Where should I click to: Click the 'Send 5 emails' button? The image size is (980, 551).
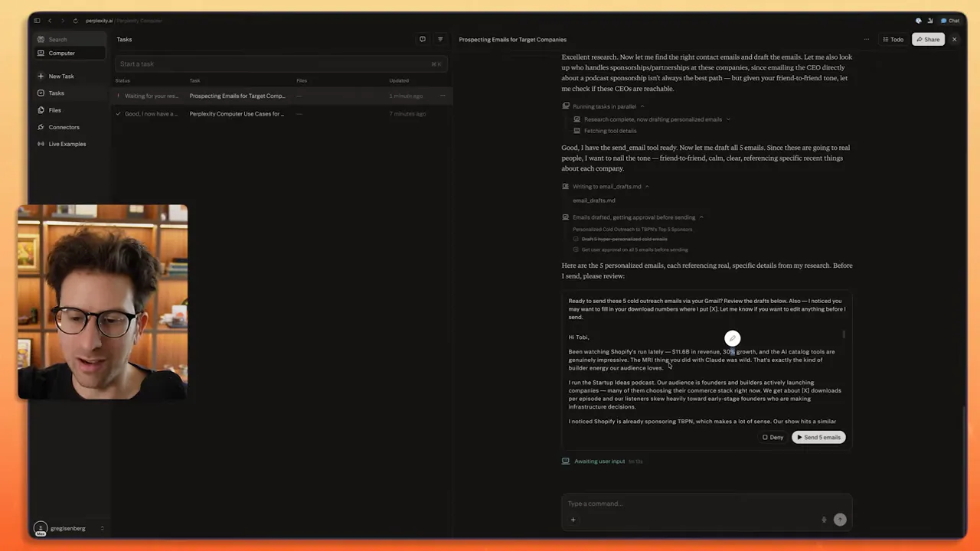tap(818, 437)
